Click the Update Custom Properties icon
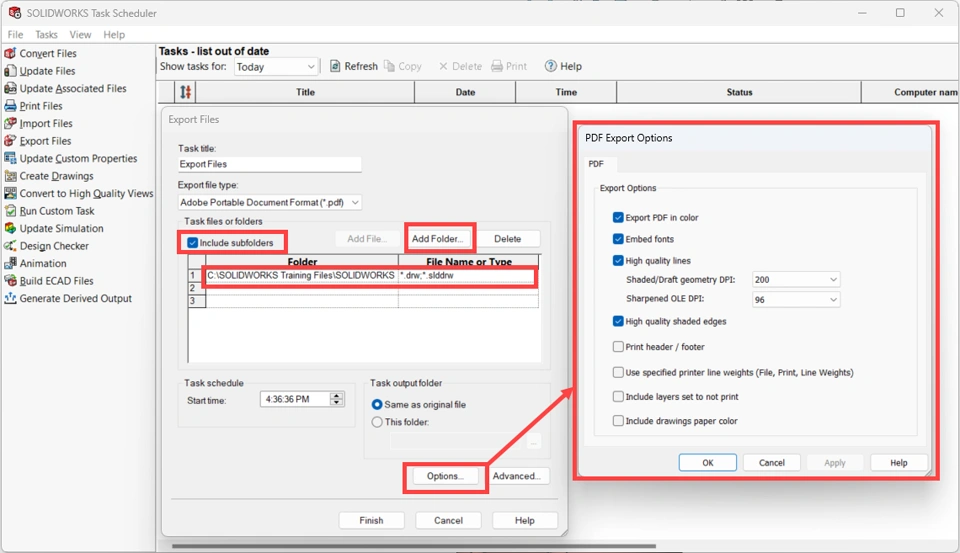 [x=10, y=158]
